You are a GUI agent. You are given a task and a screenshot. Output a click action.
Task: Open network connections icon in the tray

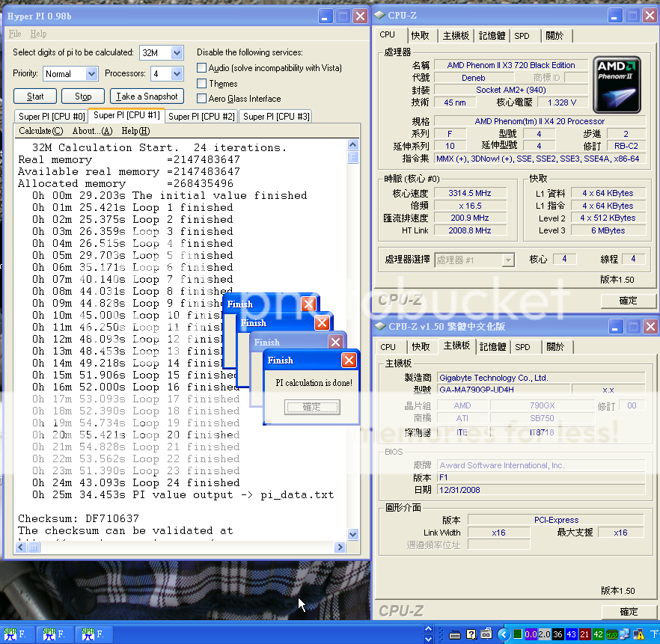(623, 634)
